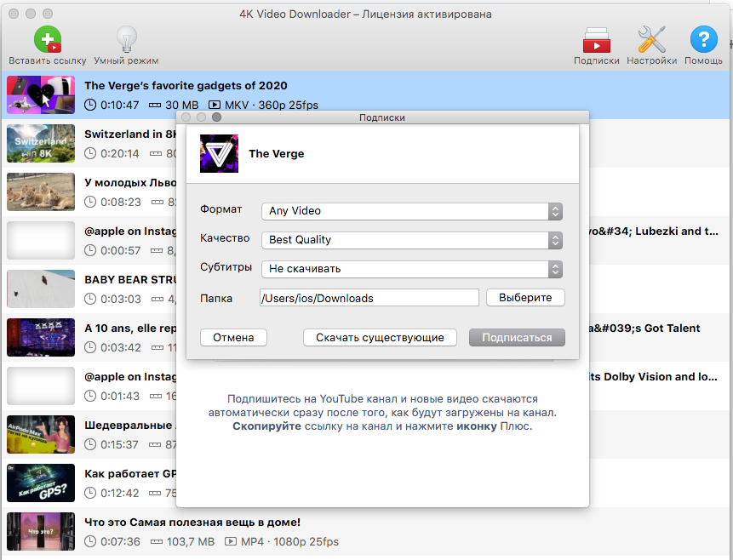Open the Качество Best Quality dropdown
733x560 pixels.
click(x=412, y=240)
